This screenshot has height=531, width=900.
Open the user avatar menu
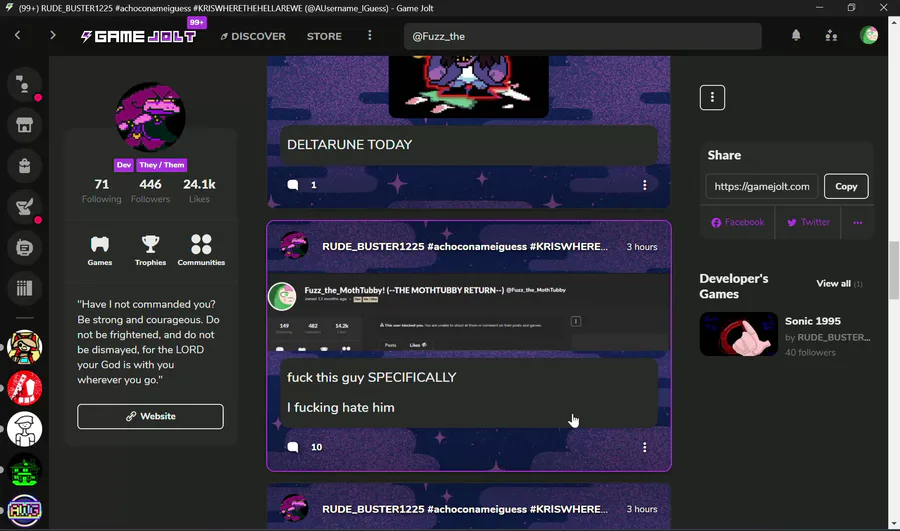[x=868, y=36]
